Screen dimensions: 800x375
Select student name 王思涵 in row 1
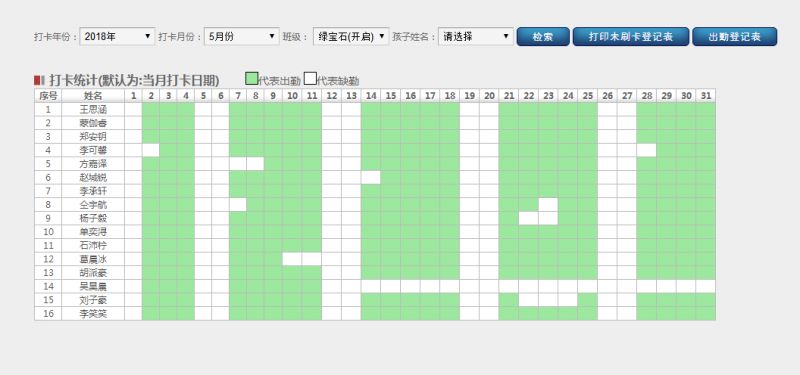93,109
